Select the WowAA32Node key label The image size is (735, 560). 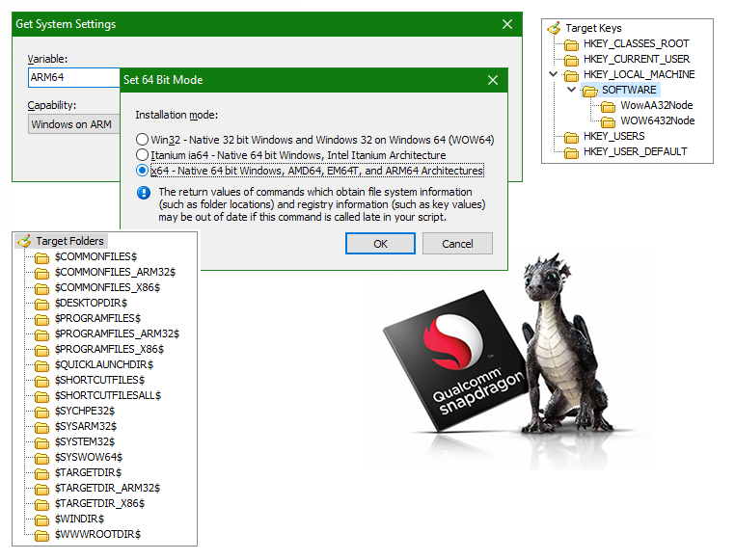tap(657, 105)
